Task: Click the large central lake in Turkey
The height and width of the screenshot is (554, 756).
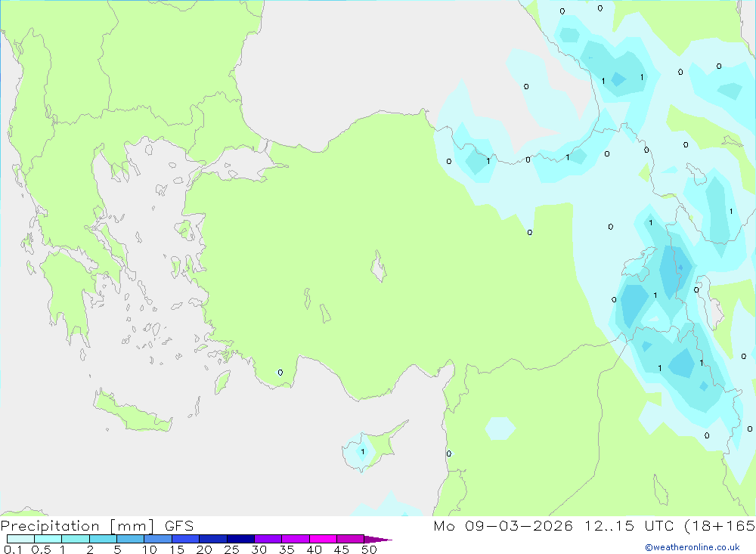Action: [x=379, y=266]
